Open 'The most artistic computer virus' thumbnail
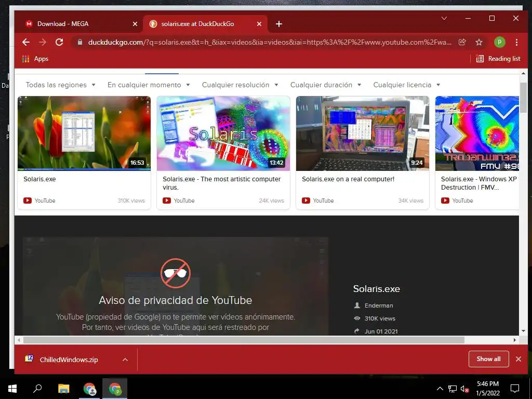 pyautogui.click(x=223, y=134)
